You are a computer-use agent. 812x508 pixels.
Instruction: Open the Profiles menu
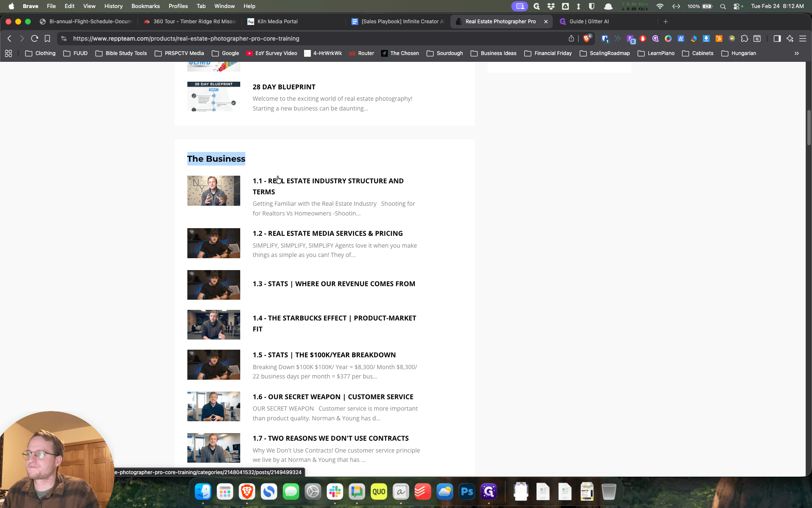click(178, 6)
